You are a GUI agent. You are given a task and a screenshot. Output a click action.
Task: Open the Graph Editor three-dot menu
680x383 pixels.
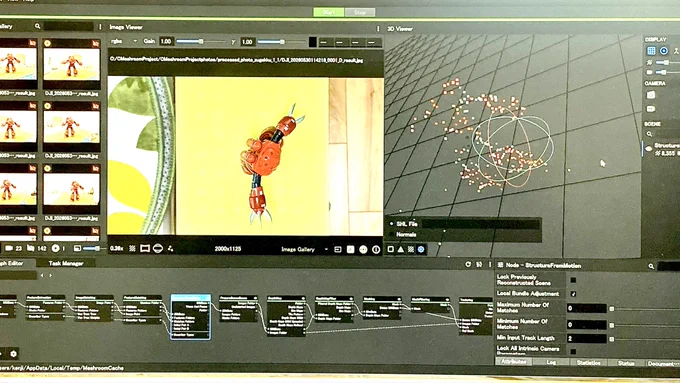coord(490,264)
